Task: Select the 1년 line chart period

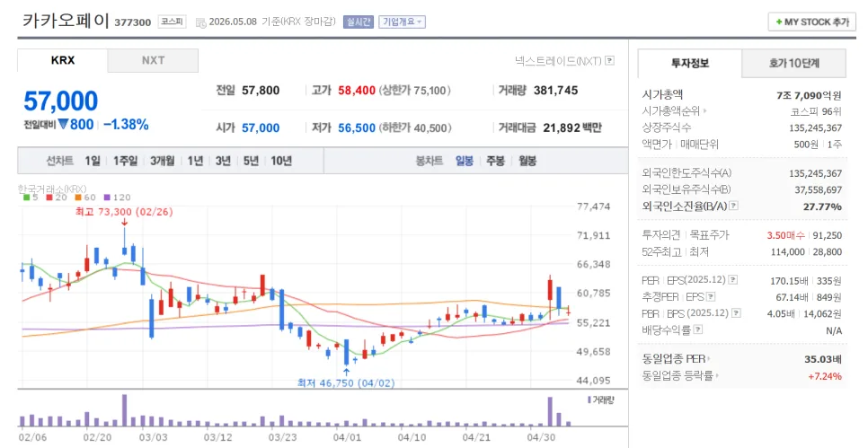Action: point(195,161)
